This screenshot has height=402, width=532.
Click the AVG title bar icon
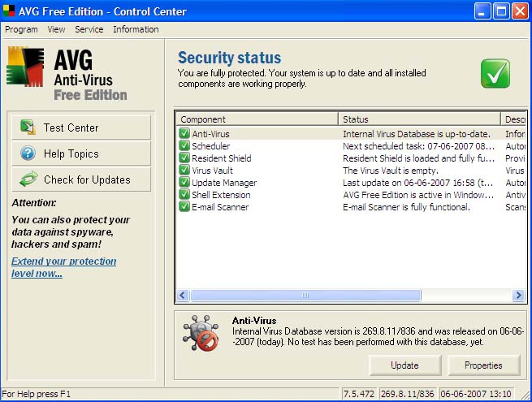8,11
